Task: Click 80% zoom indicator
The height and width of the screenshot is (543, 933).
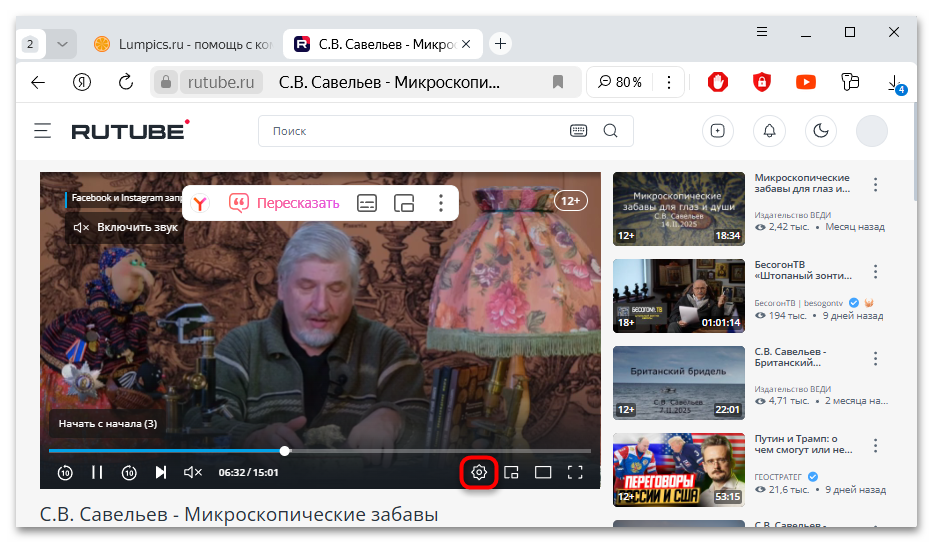Action: click(620, 82)
